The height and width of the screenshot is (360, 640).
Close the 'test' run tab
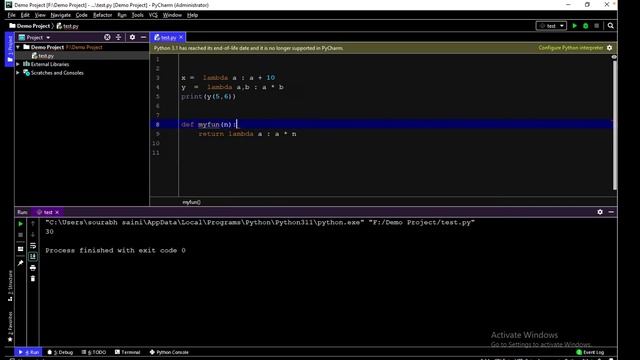[57, 212]
